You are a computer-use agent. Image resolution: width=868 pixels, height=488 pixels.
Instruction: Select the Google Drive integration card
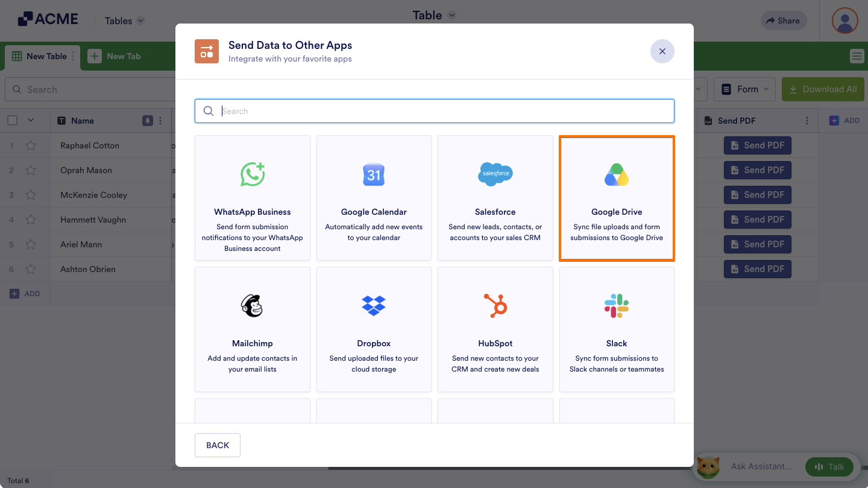coord(617,198)
